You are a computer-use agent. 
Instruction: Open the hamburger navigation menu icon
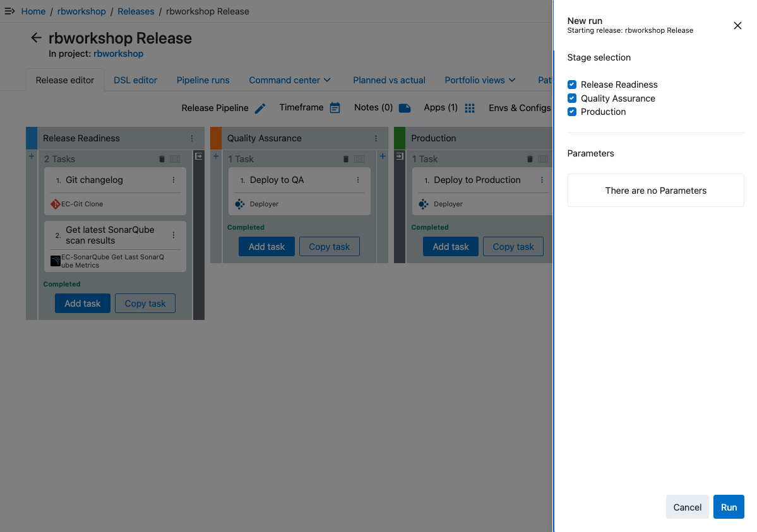click(x=9, y=11)
